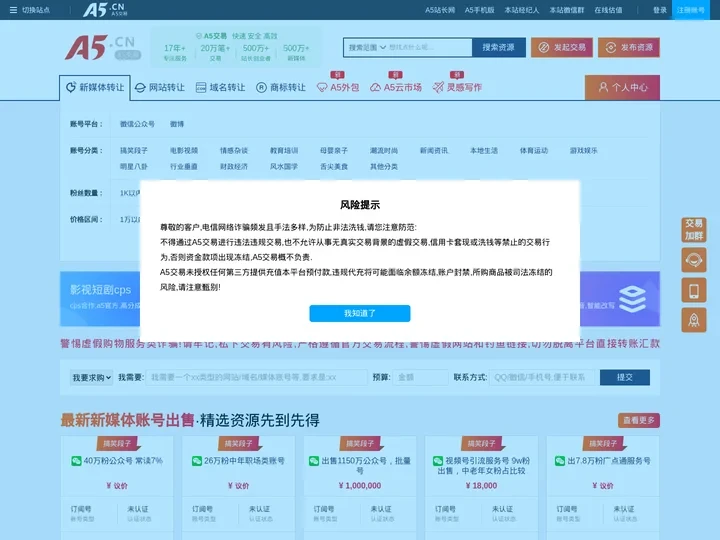Click the 个人中心 user icon
This screenshot has height=540, width=720.
(603, 87)
